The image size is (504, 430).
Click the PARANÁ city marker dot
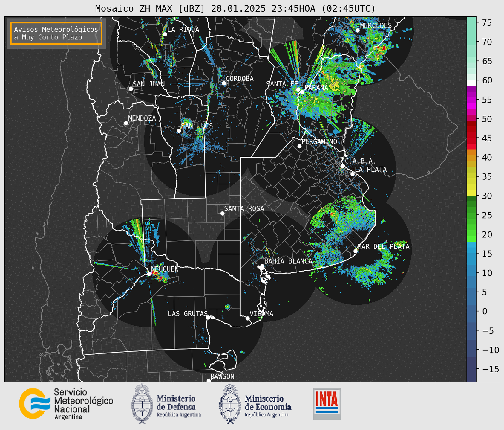(x=302, y=92)
